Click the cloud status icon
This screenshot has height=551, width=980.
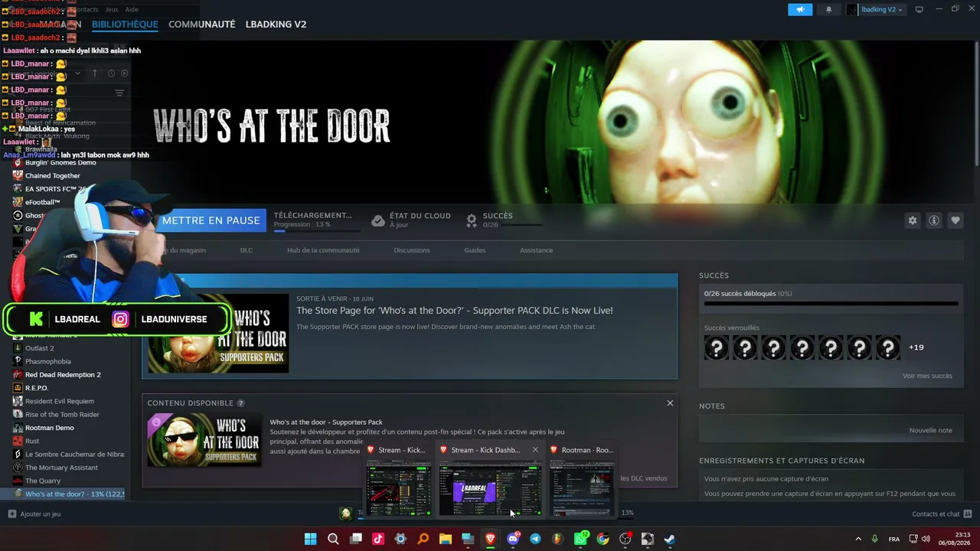tap(378, 220)
